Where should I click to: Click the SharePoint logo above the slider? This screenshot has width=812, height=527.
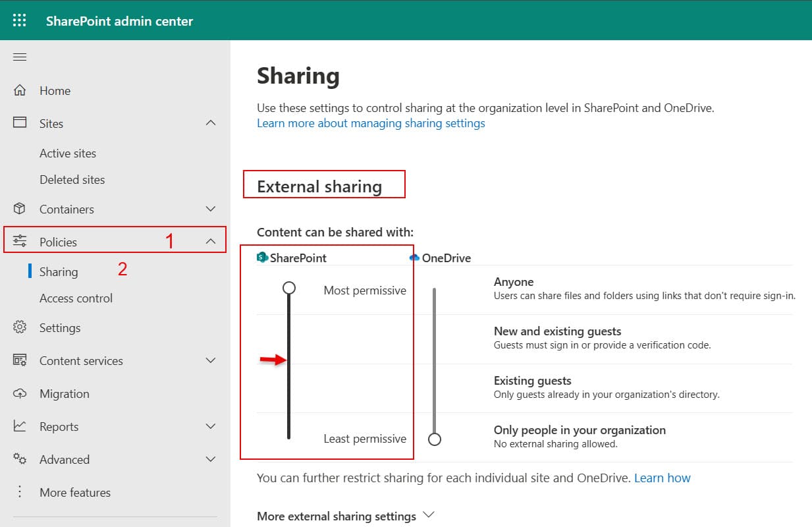click(262, 258)
